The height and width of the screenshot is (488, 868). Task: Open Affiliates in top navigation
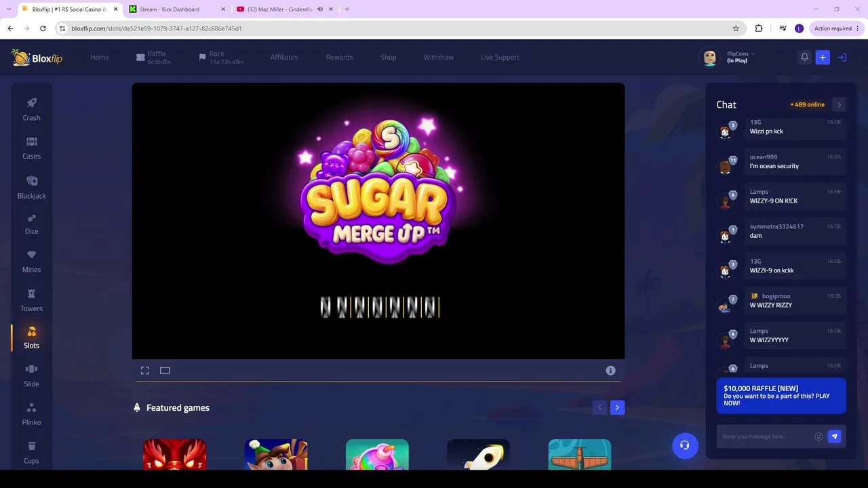point(284,58)
